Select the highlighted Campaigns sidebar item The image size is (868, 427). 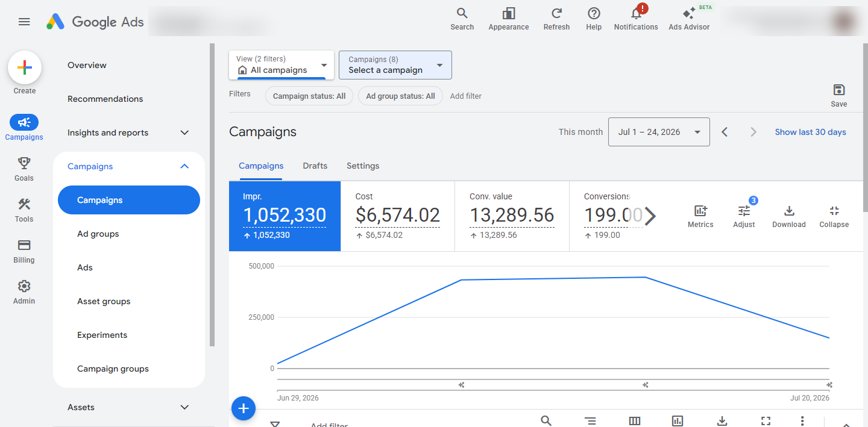pos(129,200)
